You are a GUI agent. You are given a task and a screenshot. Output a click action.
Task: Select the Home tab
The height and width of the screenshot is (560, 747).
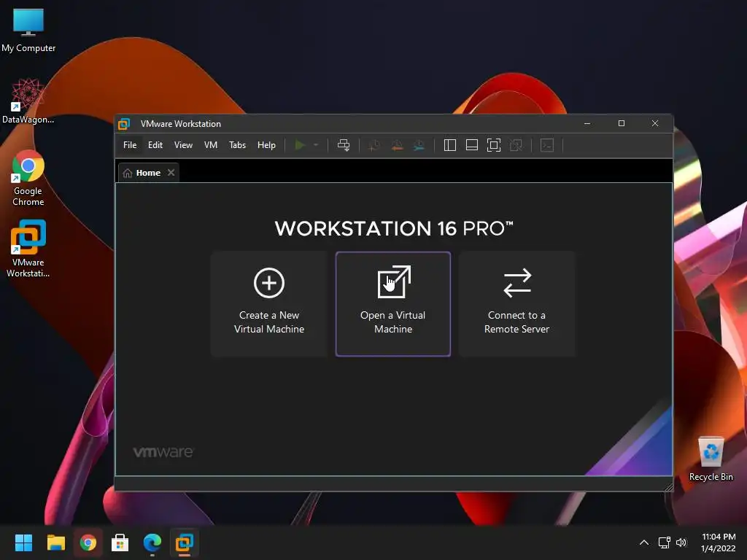click(x=148, y=173)
